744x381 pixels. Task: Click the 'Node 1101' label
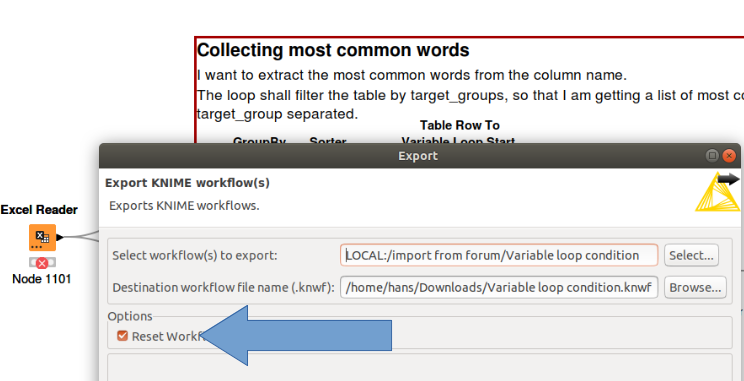click(x=42, y=279)
